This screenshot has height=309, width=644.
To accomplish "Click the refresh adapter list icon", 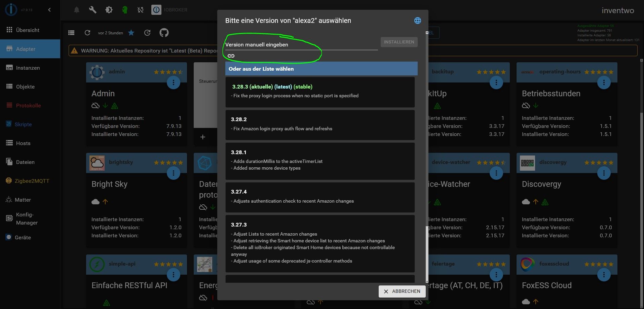I will tap(87, 33).
